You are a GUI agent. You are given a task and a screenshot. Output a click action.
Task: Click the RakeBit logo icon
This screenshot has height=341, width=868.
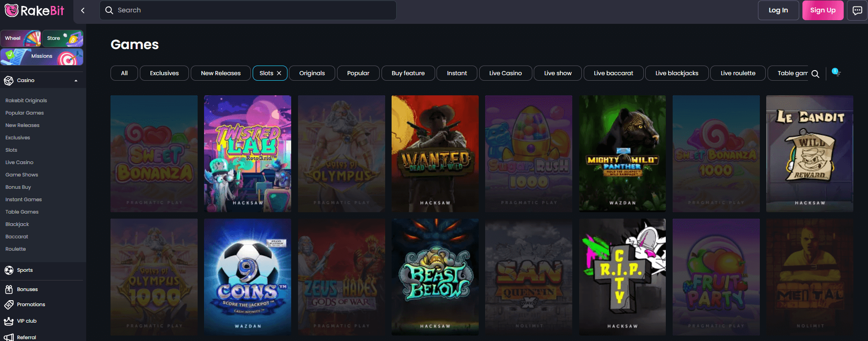click(x=11, y=10)
